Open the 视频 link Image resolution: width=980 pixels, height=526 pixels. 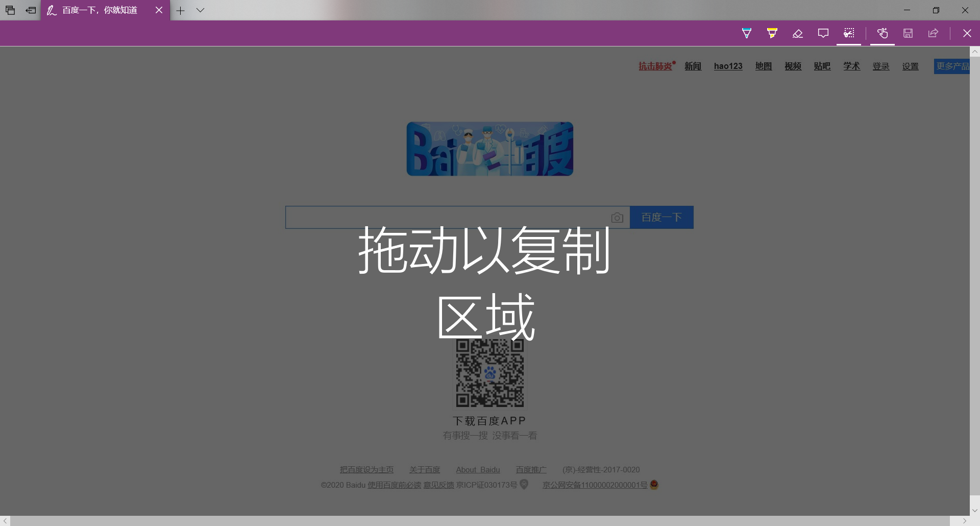tap(793, 66)
